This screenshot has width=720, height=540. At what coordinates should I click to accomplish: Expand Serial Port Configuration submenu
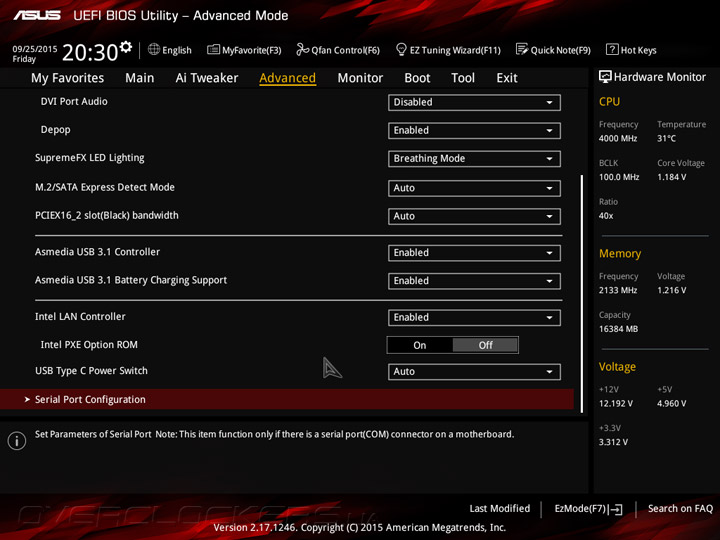287,399
